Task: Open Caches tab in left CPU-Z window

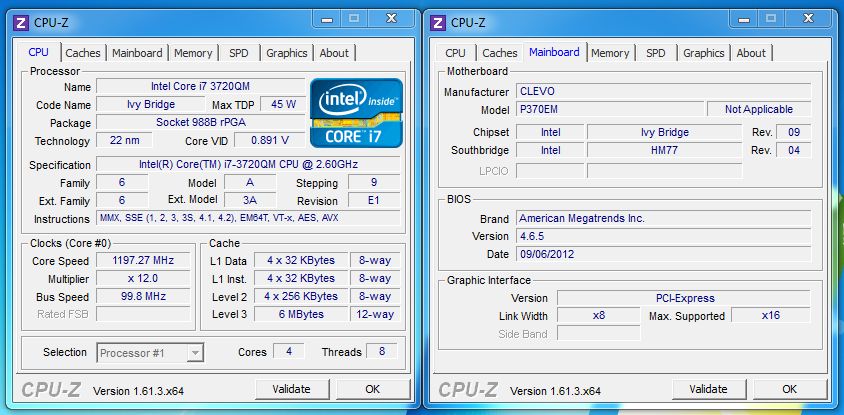Action: click(83, 53)
